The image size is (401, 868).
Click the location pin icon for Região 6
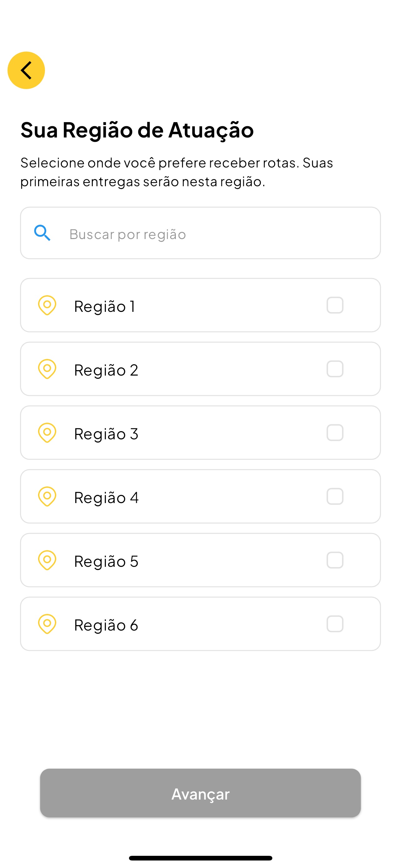point(47,624)
